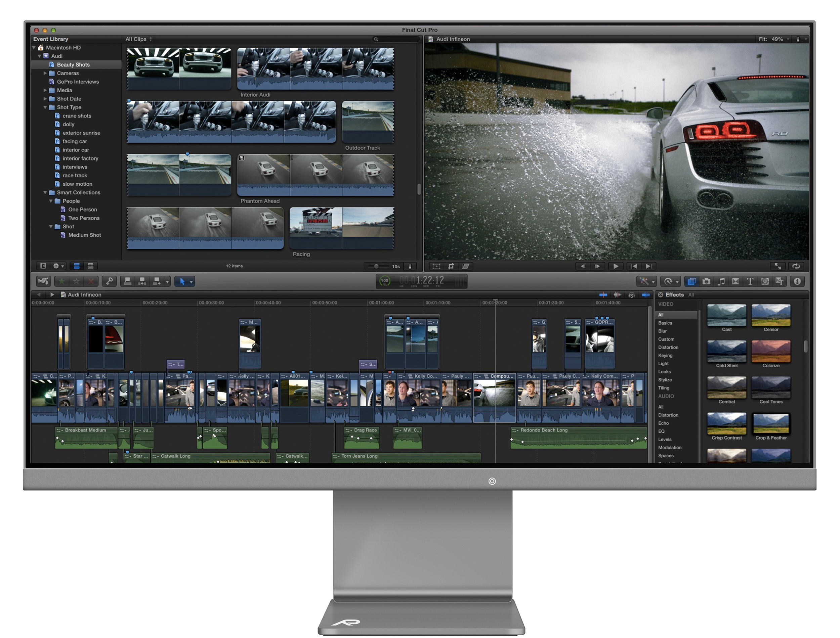The image size is (840, 638).
Task: Go back in timeline history arrow
Action: (x=39, y=295)
